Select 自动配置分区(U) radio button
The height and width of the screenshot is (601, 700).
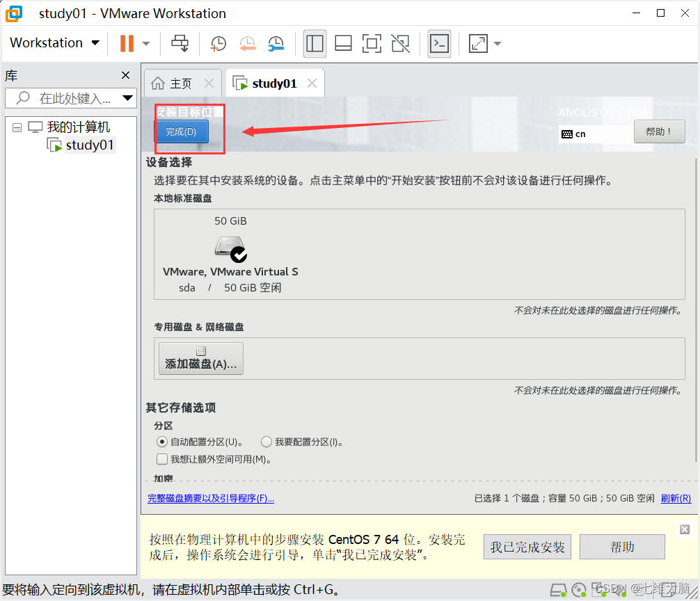161,442
